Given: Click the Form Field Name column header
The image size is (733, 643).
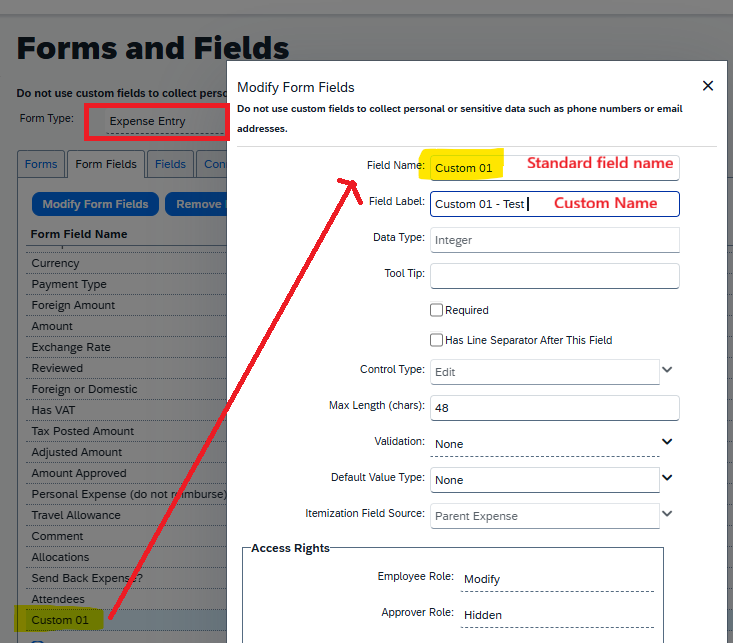Looking at the screenshot, I should 79,234.
